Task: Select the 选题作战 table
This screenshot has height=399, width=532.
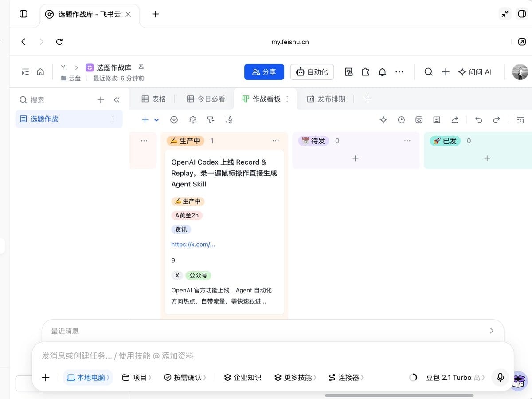Action: 69,119
